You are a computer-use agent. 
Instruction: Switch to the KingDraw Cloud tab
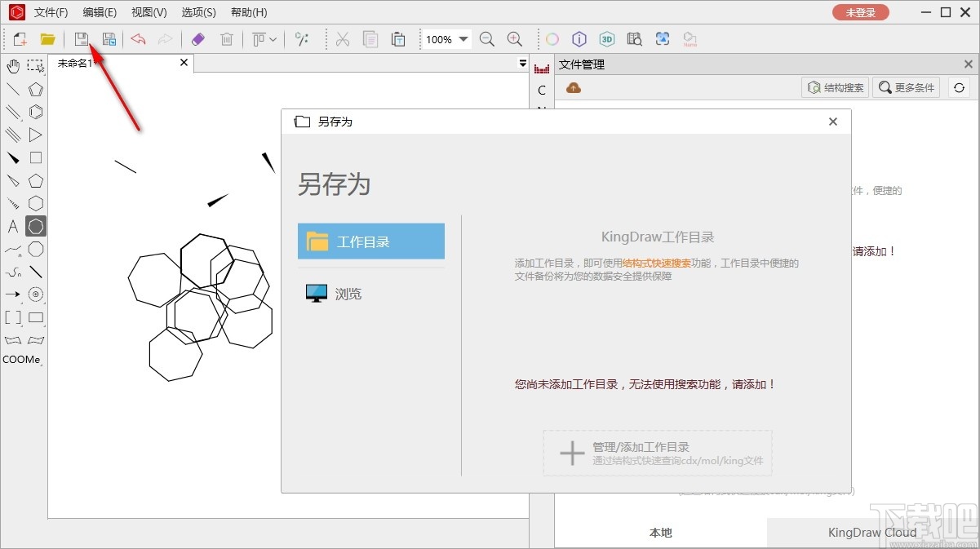(872, 532)
